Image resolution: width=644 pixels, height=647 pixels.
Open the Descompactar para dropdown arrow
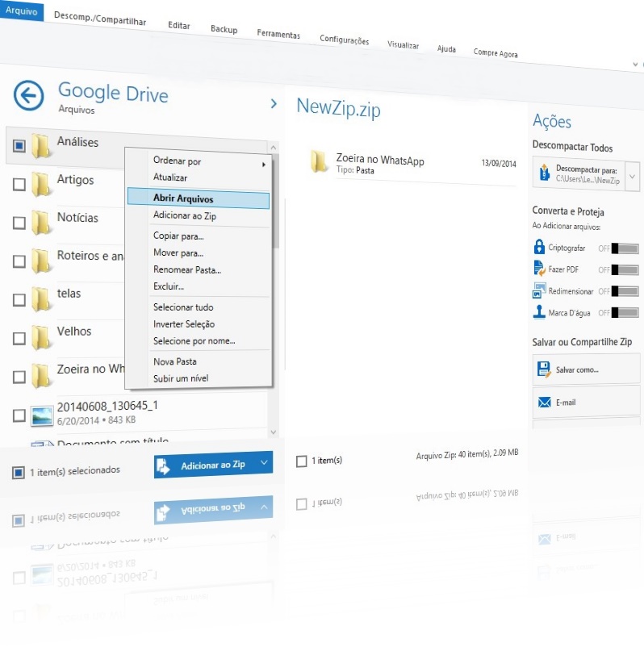point(632,177)
